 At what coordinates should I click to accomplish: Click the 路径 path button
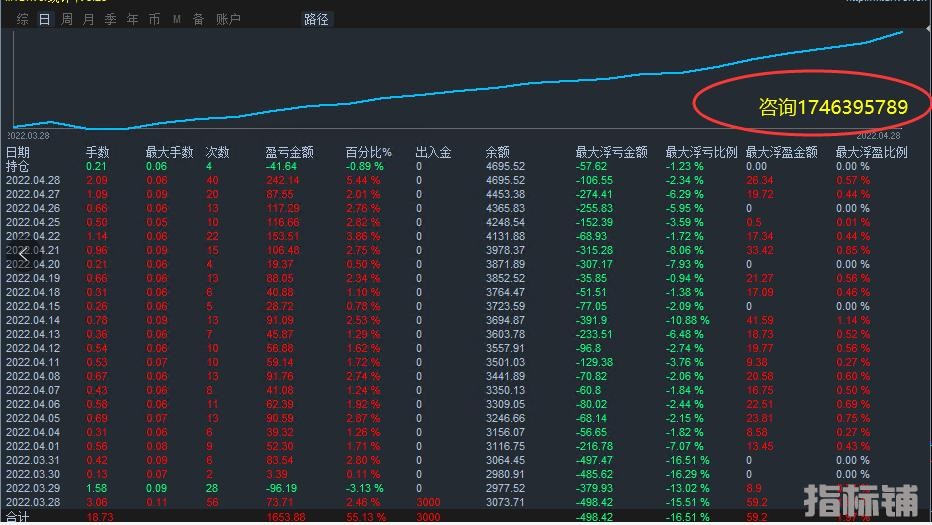[316, 19]
